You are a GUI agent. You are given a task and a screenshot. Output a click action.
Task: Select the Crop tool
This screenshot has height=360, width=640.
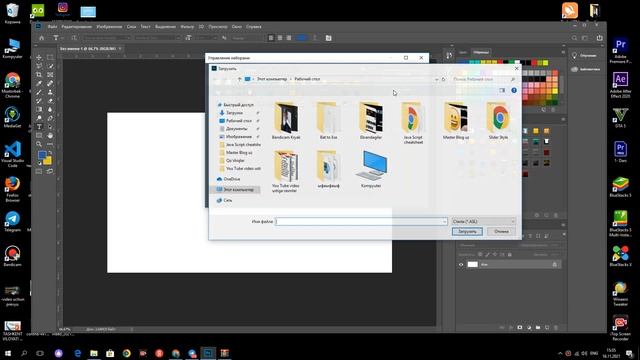[x=39, y=75]
